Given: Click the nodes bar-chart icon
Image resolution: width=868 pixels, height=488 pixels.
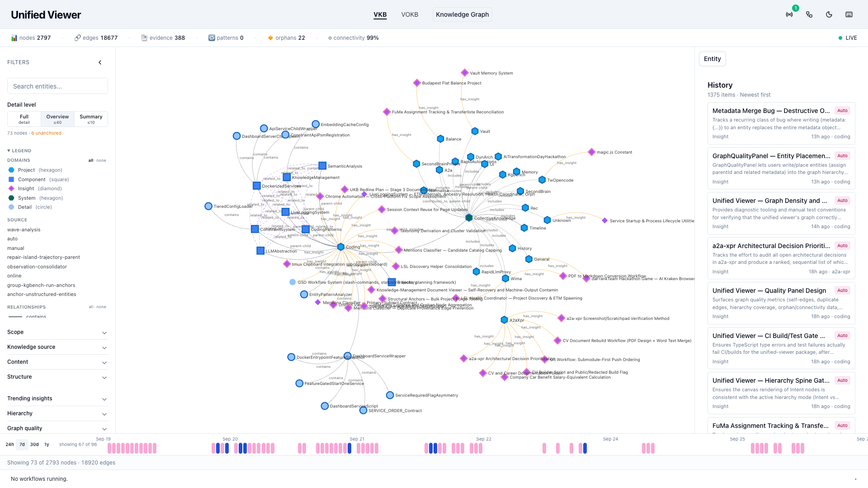Looking at the screenshot, I should point(14,38).
